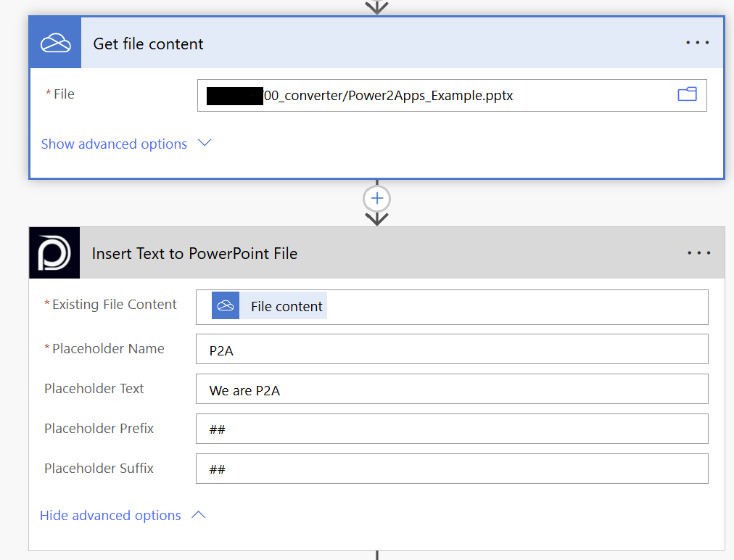Expand advanced options with the down chevron
This screenshot has width=734, height=560.
click(x=205, y=143)
